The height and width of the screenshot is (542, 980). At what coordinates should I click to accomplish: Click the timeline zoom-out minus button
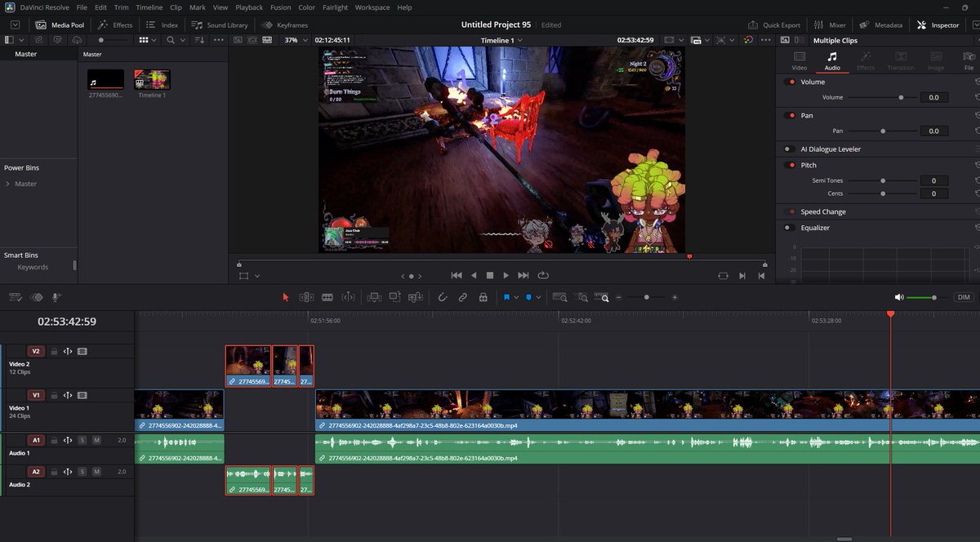619,298
